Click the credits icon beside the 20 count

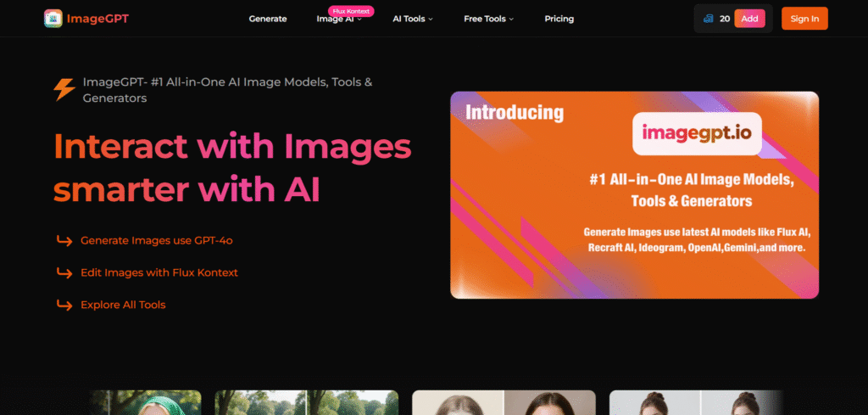pyautogui.click(x=708, y=19)
